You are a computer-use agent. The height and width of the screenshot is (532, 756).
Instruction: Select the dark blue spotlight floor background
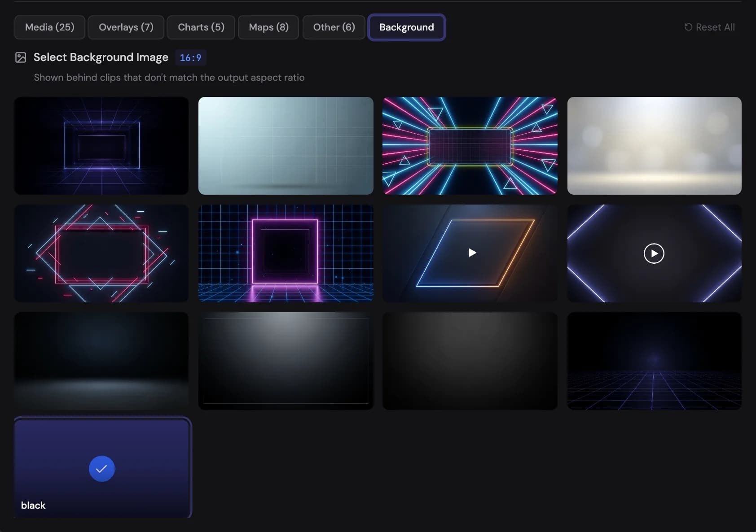coord(101,361)
